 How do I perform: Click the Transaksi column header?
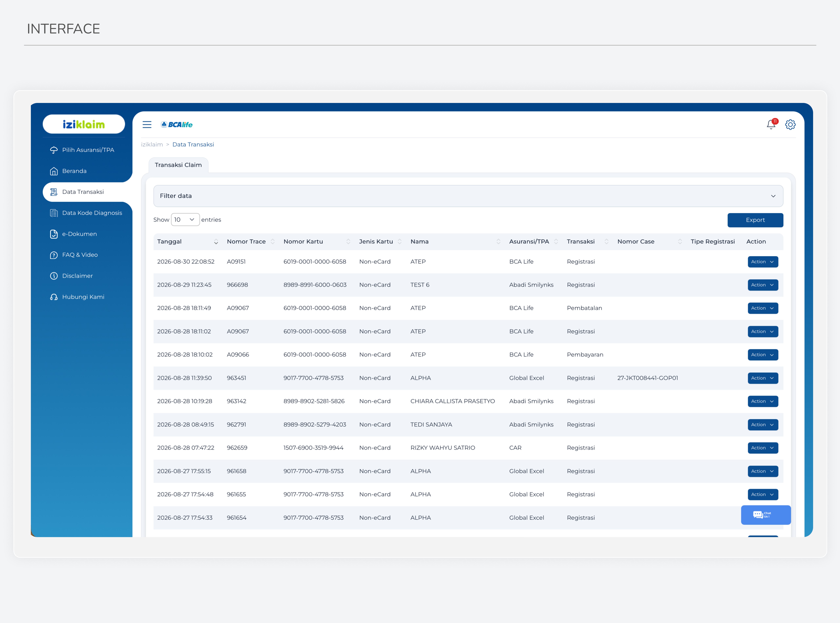(x=580, y=242)
